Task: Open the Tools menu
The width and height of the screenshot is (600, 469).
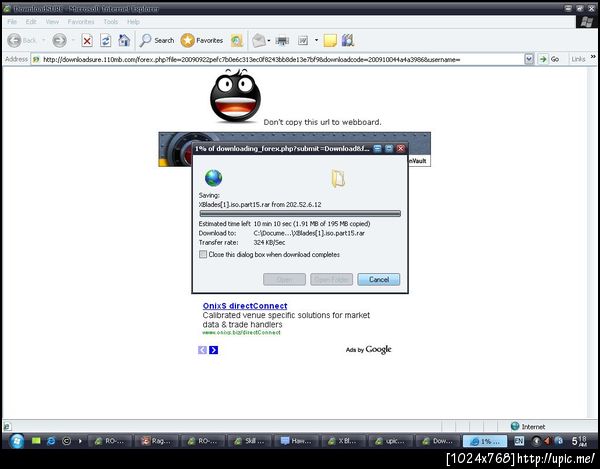Action: (111, 22)
